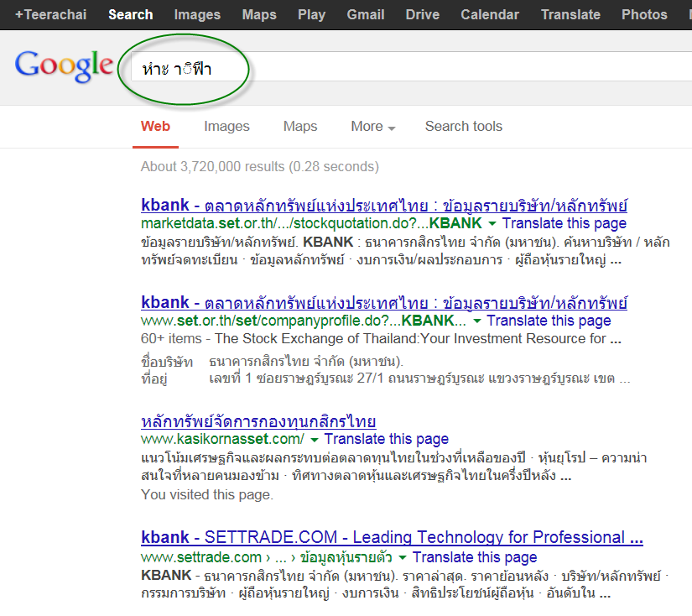Expand arrow next to www.set.or.th companyprofile URL

click(x=476, y=321)
